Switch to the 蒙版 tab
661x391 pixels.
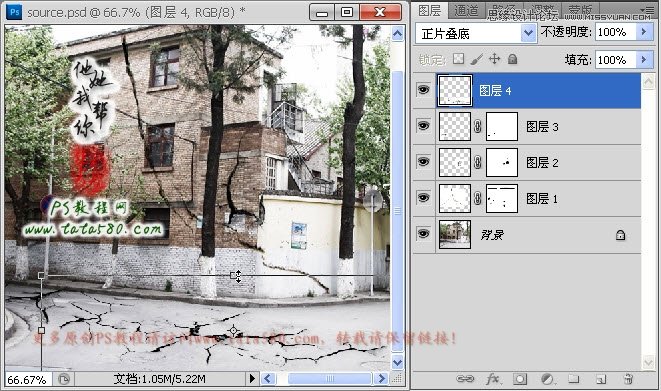pyautogui.click(x=580, y=10)
